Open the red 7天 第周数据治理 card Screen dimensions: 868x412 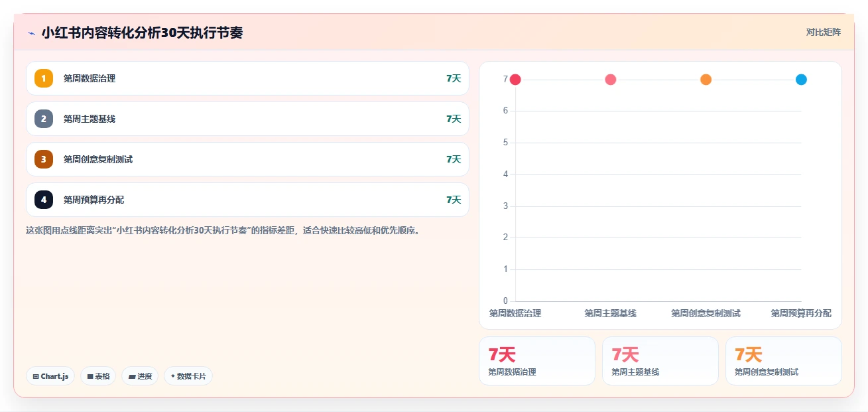tap(537, 361)
